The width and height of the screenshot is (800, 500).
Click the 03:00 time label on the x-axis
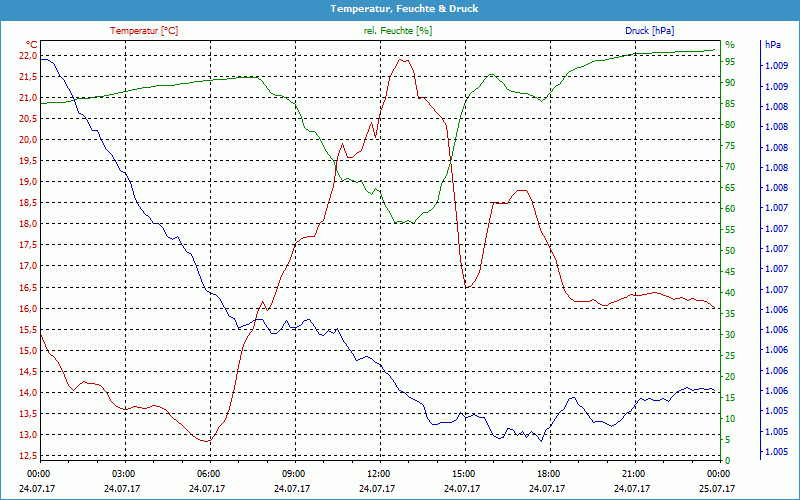pos(124,472)
